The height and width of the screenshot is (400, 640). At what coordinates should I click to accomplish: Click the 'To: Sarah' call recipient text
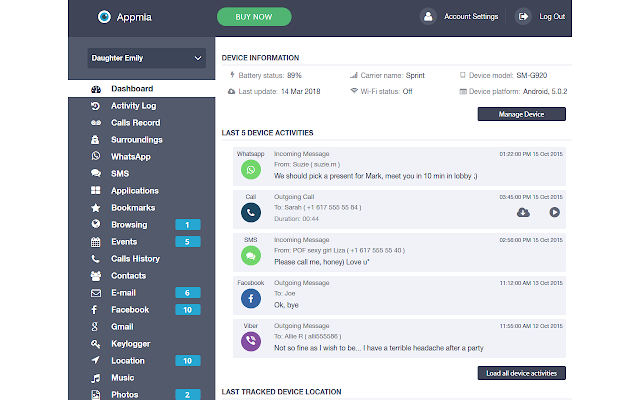click(x=318, y=207)
